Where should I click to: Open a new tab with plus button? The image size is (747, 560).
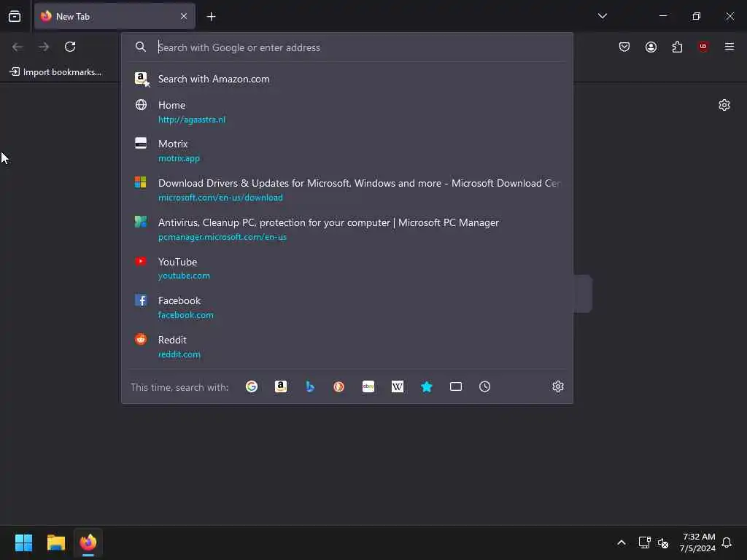211,16
